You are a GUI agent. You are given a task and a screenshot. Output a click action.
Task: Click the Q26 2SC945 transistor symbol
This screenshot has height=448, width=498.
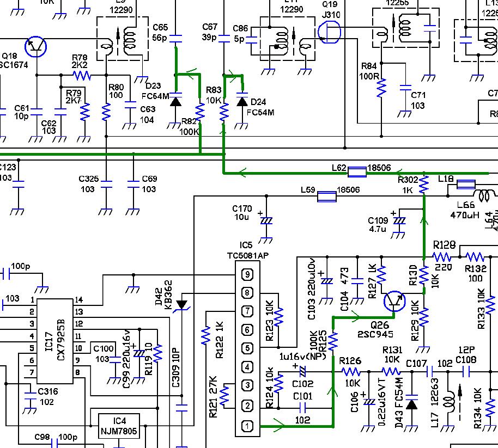pos(394,301)
